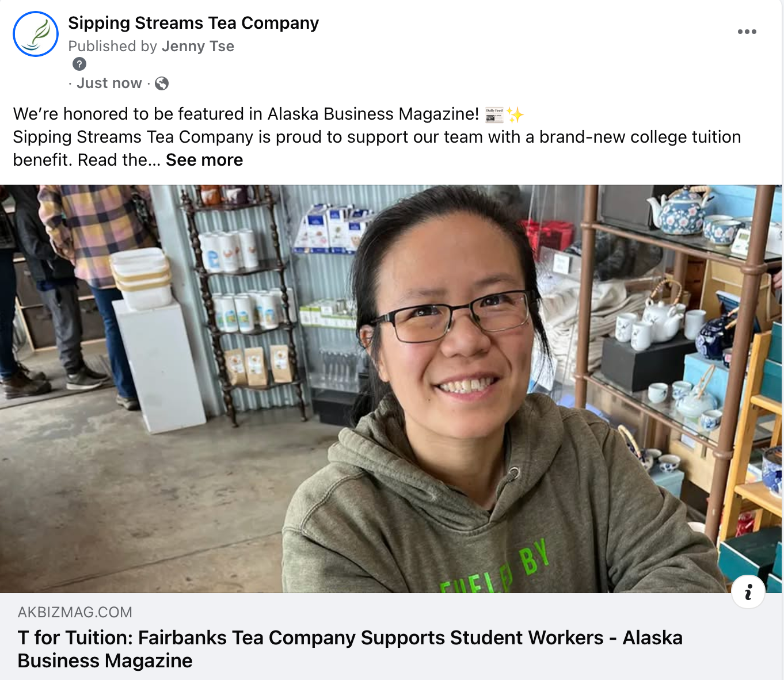The height and width of the screenshot is (680, 784).
Task: Click the Sipping Streams leaf logo avatar
Action: coord(36,34)
